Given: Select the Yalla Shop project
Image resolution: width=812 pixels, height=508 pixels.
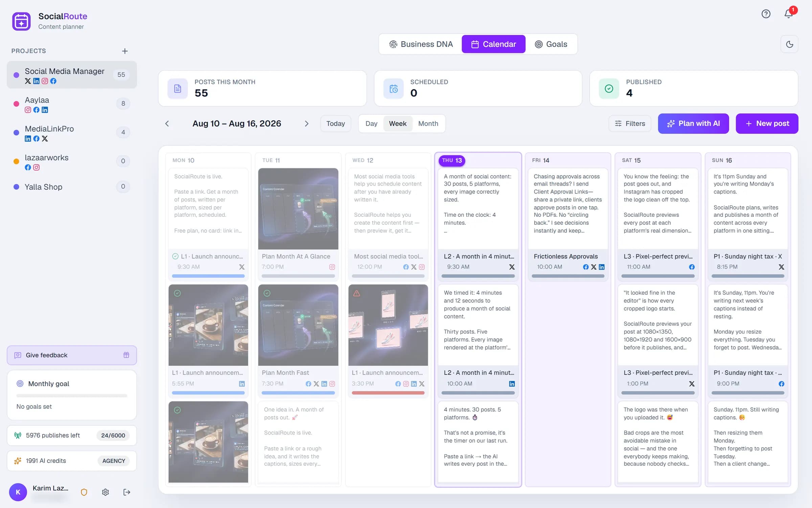Looking at the screenshot, I should [x=72, y=187].
